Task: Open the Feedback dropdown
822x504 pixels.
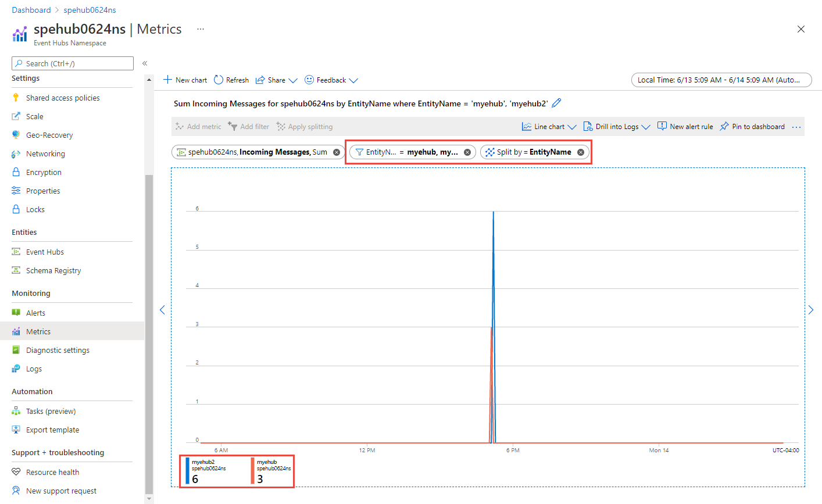Action: click(331, 80)
